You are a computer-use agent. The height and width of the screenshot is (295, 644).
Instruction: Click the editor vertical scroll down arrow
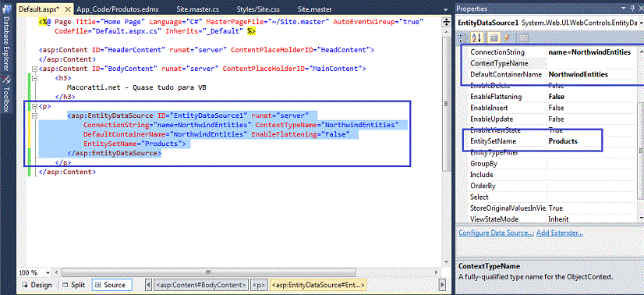click(447, 261)
